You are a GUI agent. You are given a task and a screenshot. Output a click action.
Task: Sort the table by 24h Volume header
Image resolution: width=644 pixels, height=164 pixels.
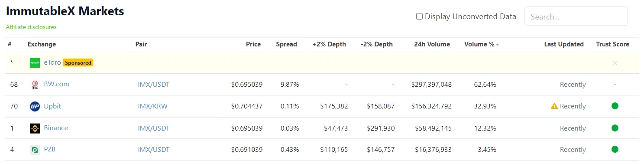(432, 44)
